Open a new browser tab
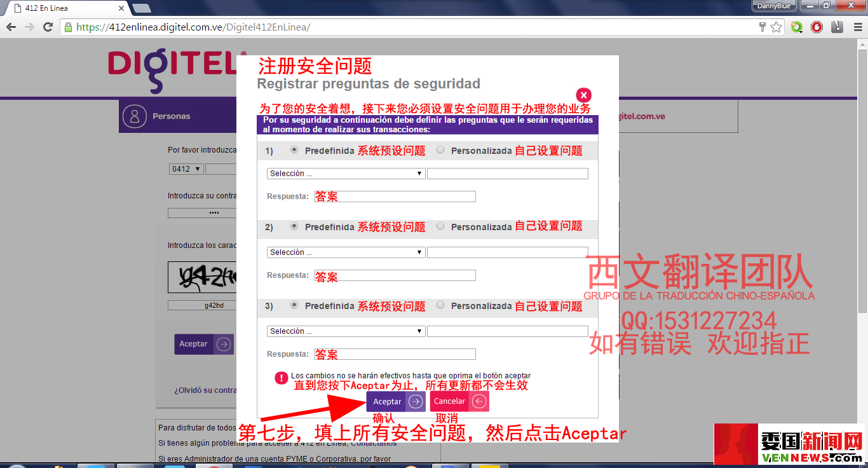The image size is (868, 468). click(141, 8)
